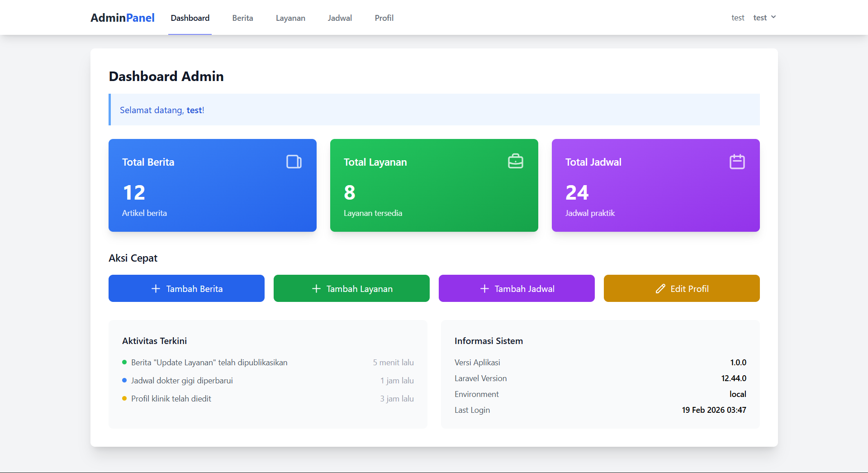Viewport: 868px width, 473px height.
Task: Click the plus icon in Tambah Layanan
Action: pos(316,289)
